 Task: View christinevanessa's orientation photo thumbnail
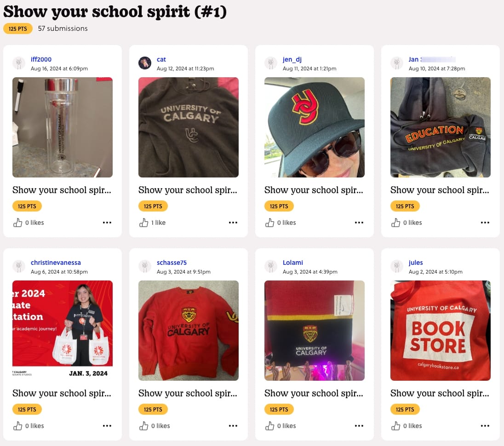pyautogui.click(x=62, y=330)
